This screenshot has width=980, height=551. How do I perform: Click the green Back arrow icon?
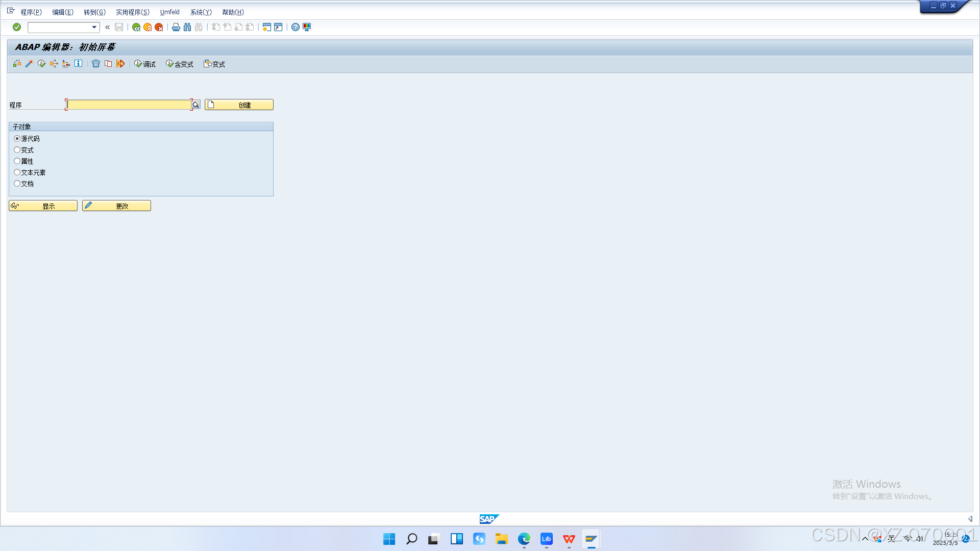136,27
